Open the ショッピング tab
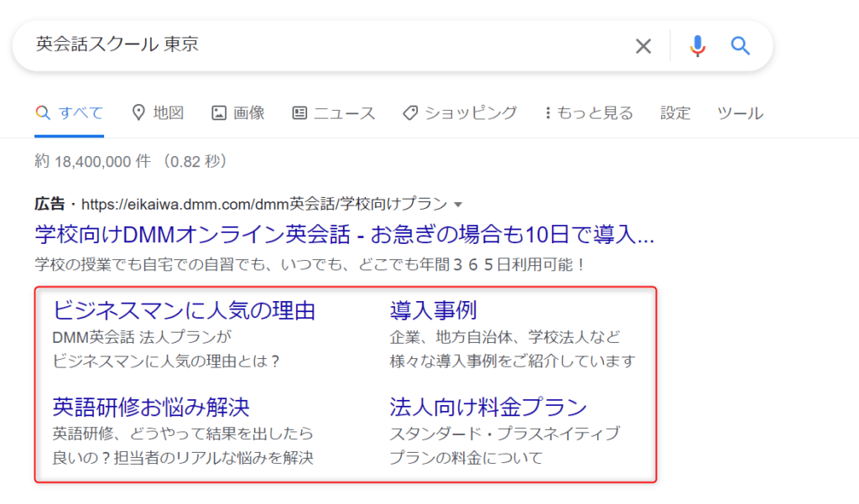 (x=461, y=113)
